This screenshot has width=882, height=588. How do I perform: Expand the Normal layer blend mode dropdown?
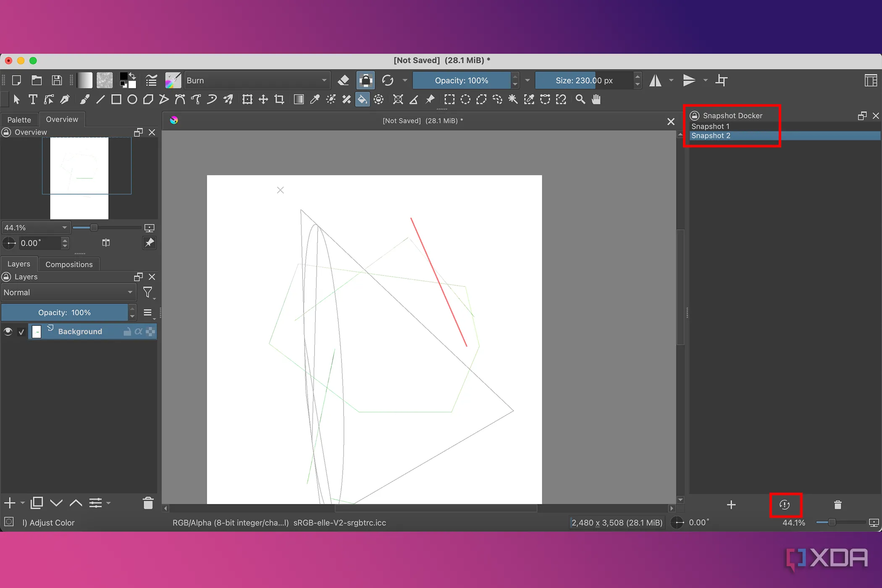pyautogui.click(x=68, y=292)
